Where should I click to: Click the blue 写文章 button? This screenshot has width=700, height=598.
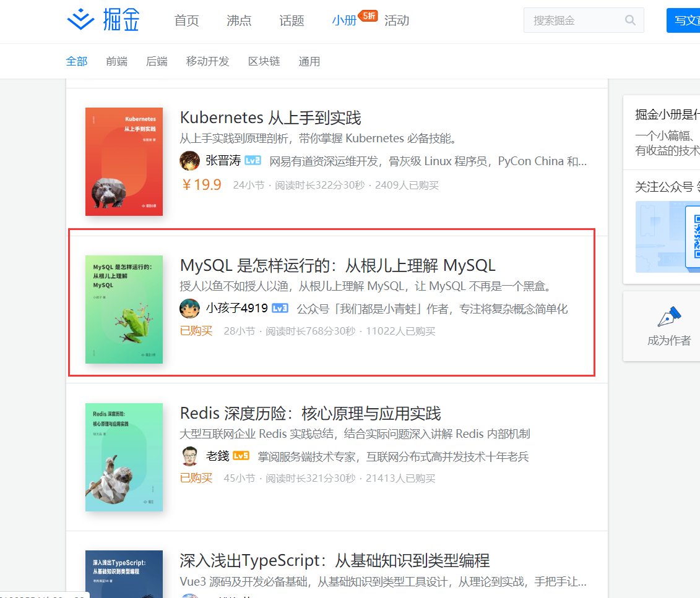pos(683,20)
